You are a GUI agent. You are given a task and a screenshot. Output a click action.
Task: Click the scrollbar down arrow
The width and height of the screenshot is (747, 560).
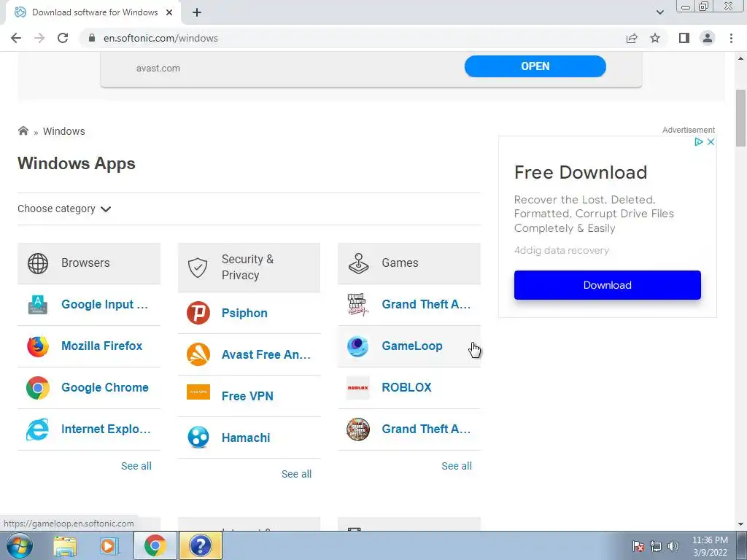pos(740,524)
